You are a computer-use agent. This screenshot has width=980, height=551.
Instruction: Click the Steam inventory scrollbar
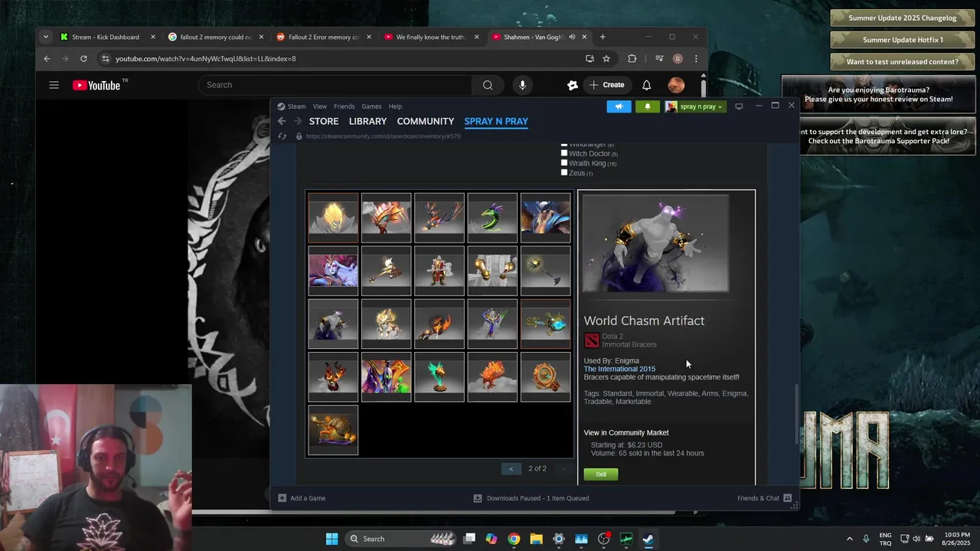tap(796, 413)
